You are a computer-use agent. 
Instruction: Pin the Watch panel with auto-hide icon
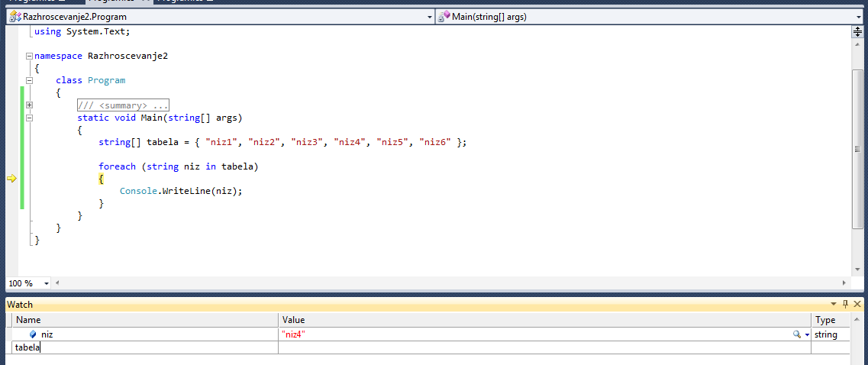(x=845, y=304)
